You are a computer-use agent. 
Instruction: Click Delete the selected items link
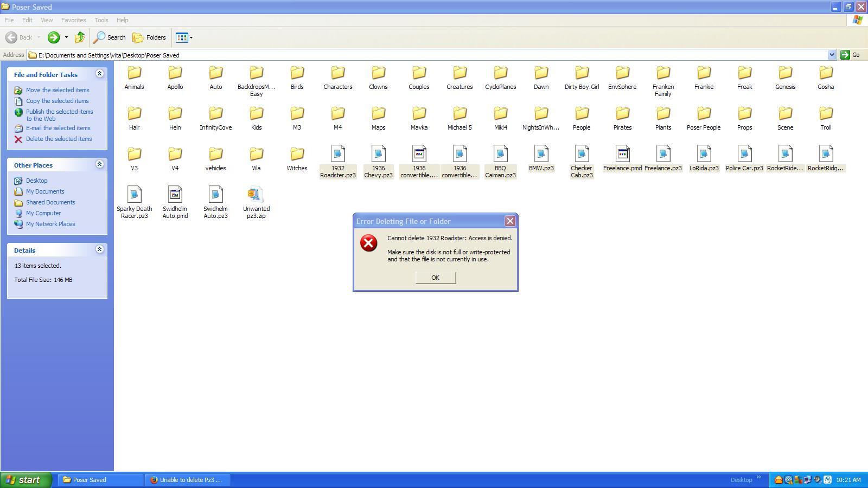click(x=59, y=139)
